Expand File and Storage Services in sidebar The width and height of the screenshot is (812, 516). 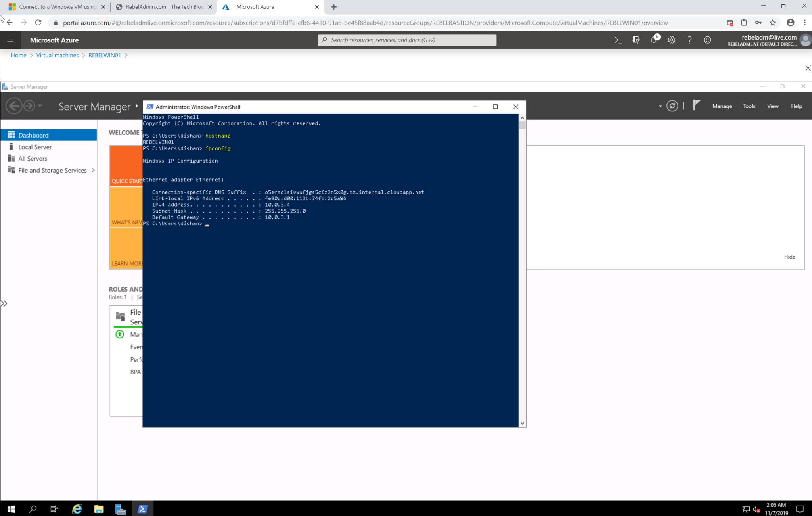[93, 170]
